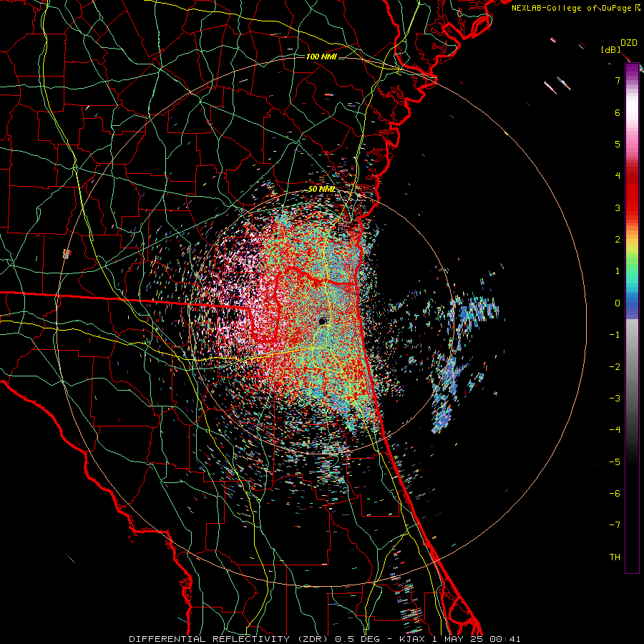Click the black radar site dot at center
Image resolution: width=644 pixels, height=644 pixels.
[x=323, y=321]
